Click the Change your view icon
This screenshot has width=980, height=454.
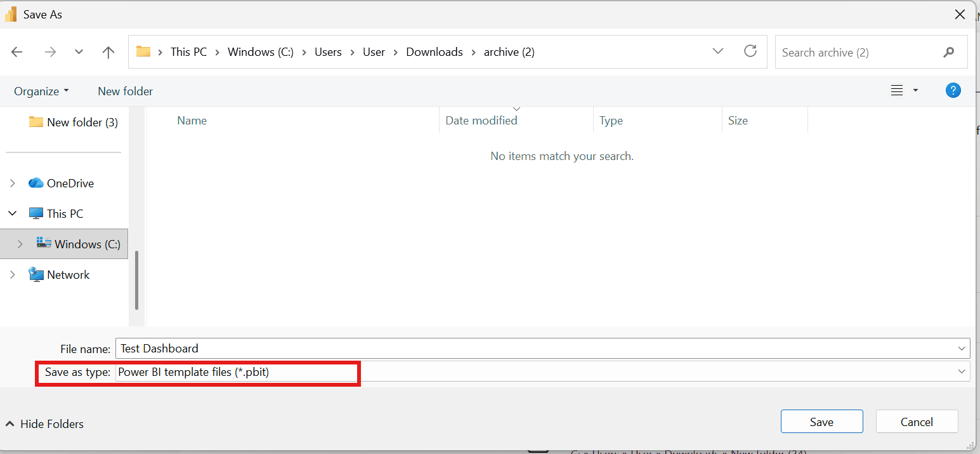tap(897, 91)
